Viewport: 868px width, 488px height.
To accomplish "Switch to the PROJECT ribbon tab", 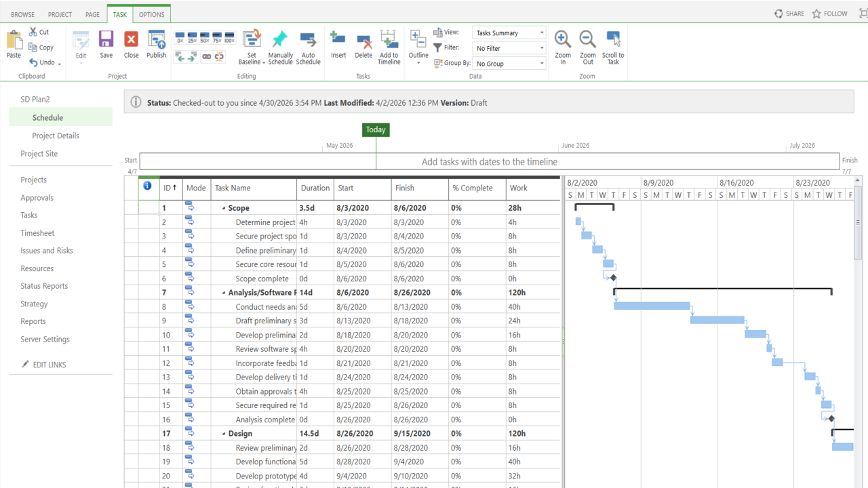I will (60, 14).
